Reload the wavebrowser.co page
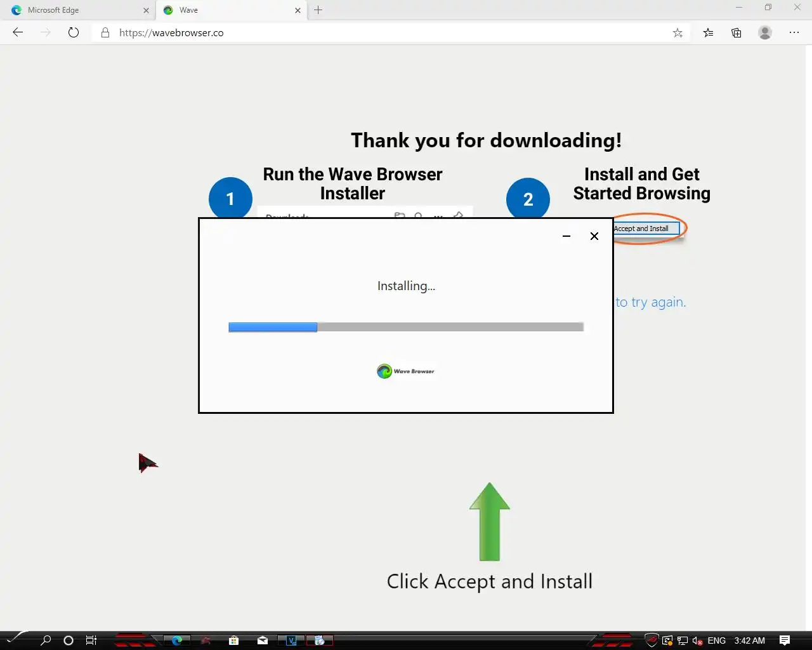The width and height of the screenshot is (812, 650). point(74,32)
